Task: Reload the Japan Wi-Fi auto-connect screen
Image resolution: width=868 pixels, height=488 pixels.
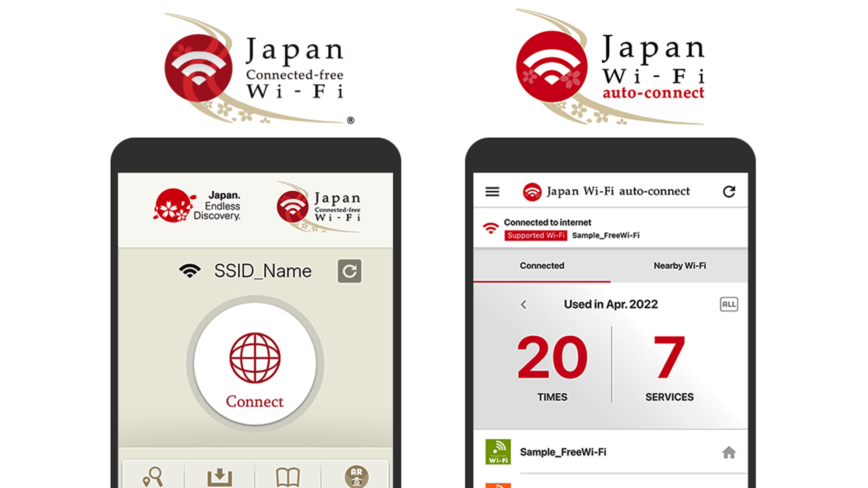Action: pos(729,192)
